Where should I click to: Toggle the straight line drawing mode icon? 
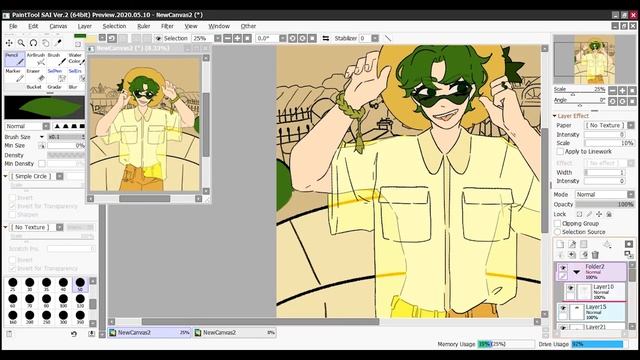(x=388, y=38)
